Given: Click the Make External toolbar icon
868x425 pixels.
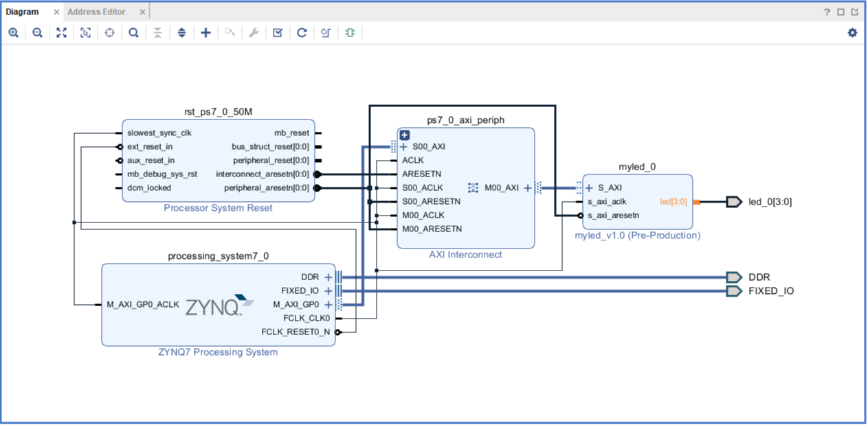Looking at the screenshot, I should point(230,32).
